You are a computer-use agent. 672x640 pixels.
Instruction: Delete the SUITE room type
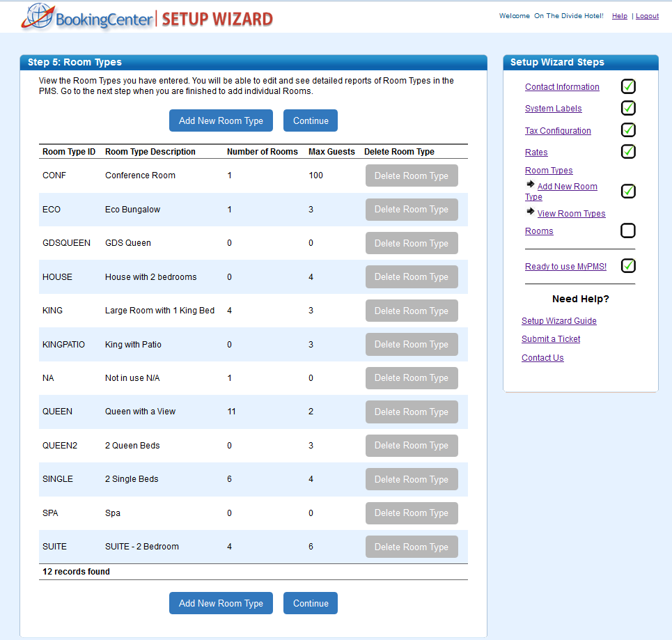coord(412,547)
